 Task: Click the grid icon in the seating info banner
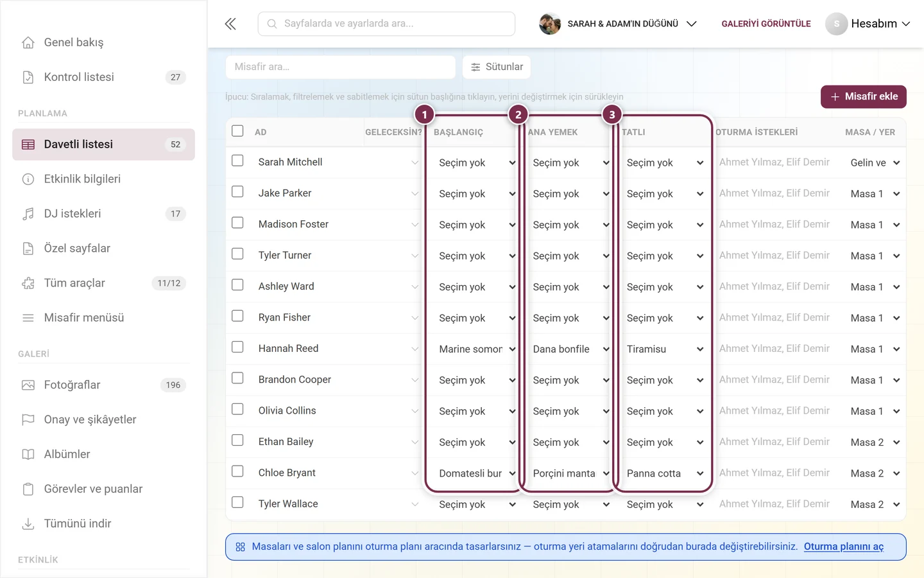[241, 547]
